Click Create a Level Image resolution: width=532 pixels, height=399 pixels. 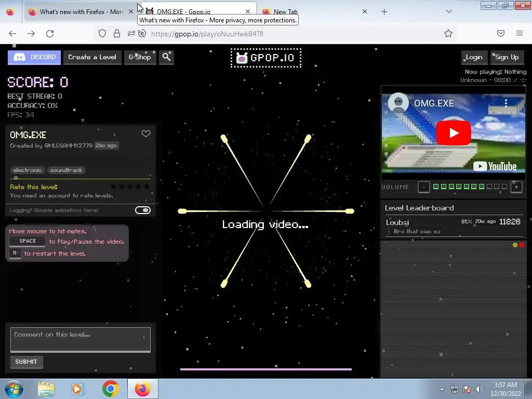point(92,57)
